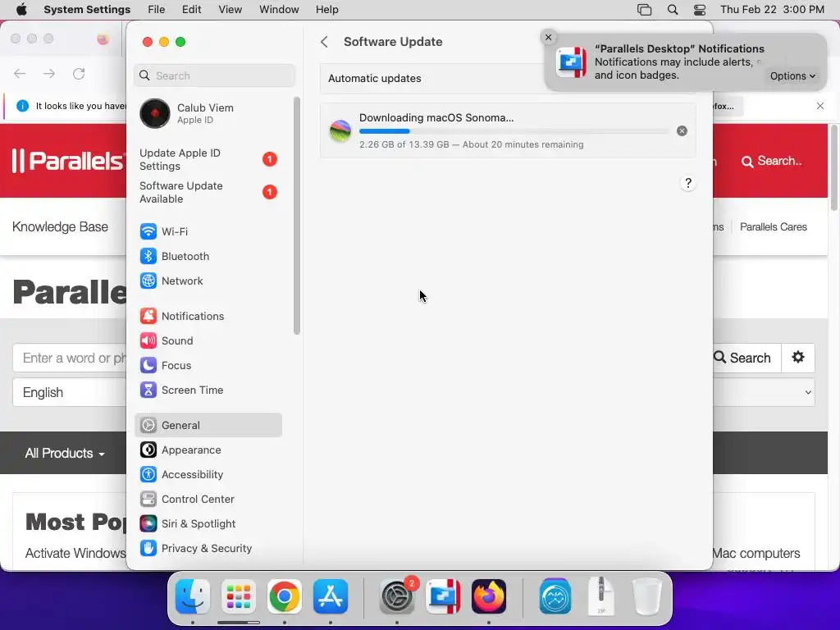Click Parallels Cares link in browser

point(773,226)
